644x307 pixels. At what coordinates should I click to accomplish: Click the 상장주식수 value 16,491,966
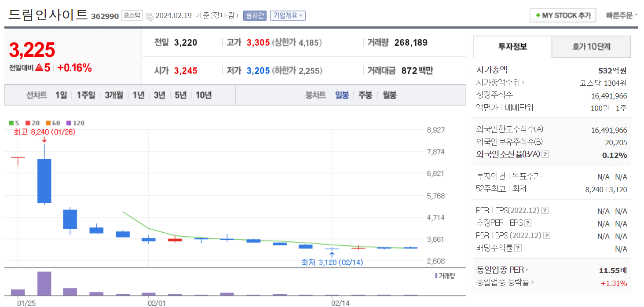[x=609, y=96]
